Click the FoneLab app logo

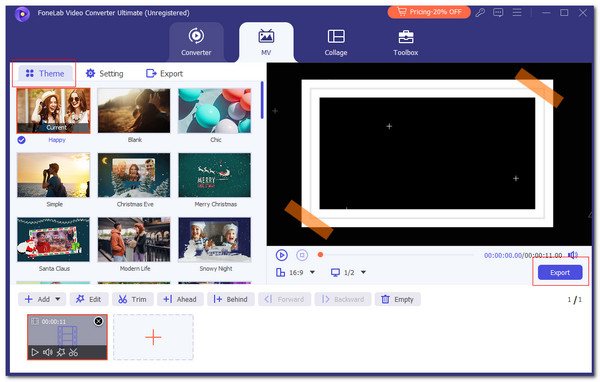(22, 14)
